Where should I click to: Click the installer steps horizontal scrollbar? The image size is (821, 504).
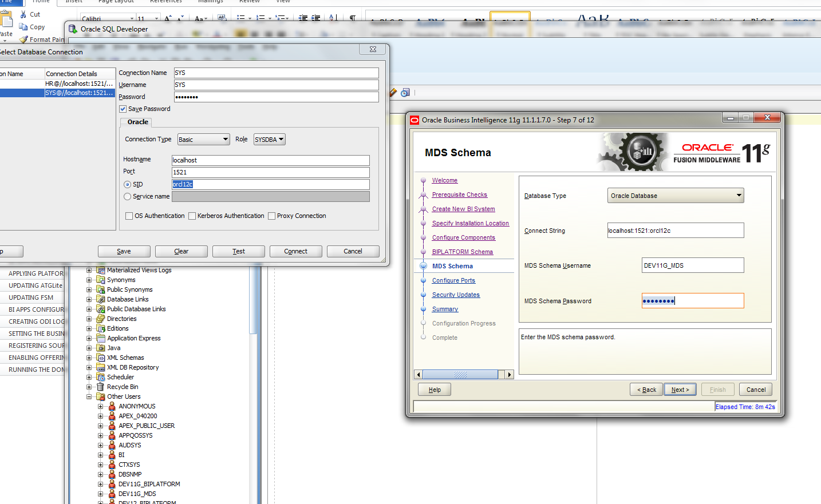pyautogui.click(x=464, y=375)
